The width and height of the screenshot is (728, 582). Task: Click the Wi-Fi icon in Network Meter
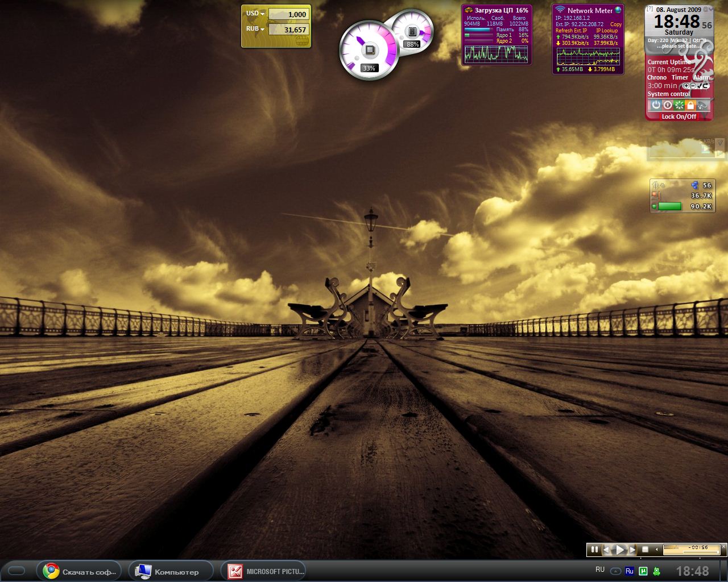(x=560, y=10)
